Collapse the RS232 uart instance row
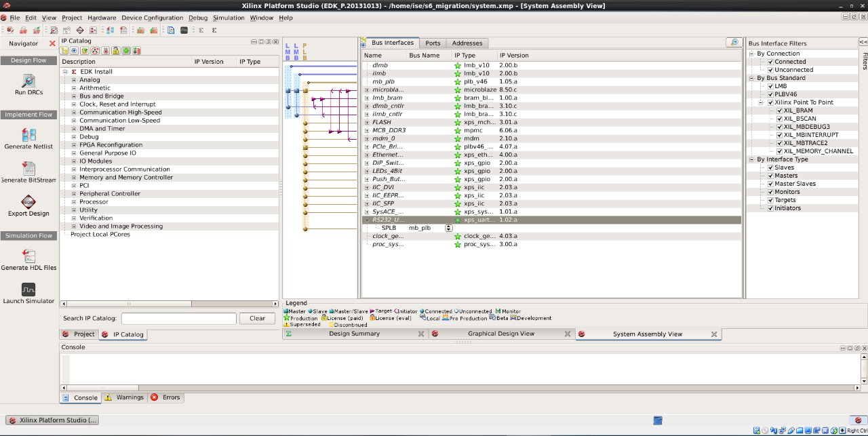This screenshot has width=868, height=436. [x=367, y=220]
